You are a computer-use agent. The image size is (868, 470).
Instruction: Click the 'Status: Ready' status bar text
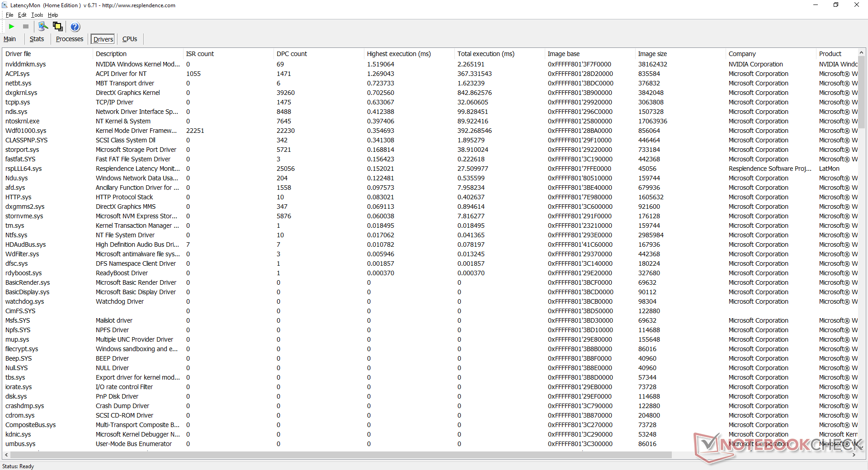point(18,466)
